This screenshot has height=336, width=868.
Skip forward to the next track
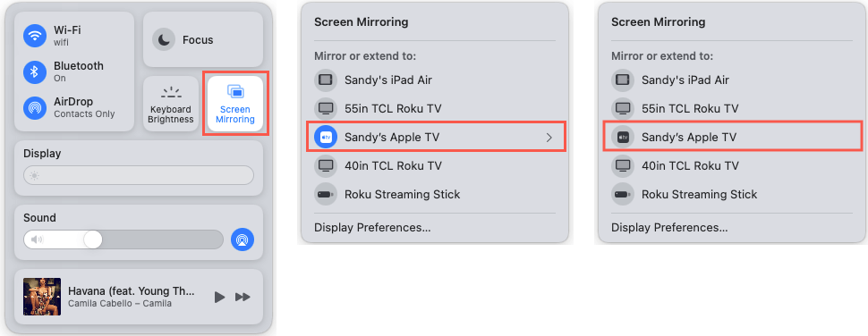243,298
